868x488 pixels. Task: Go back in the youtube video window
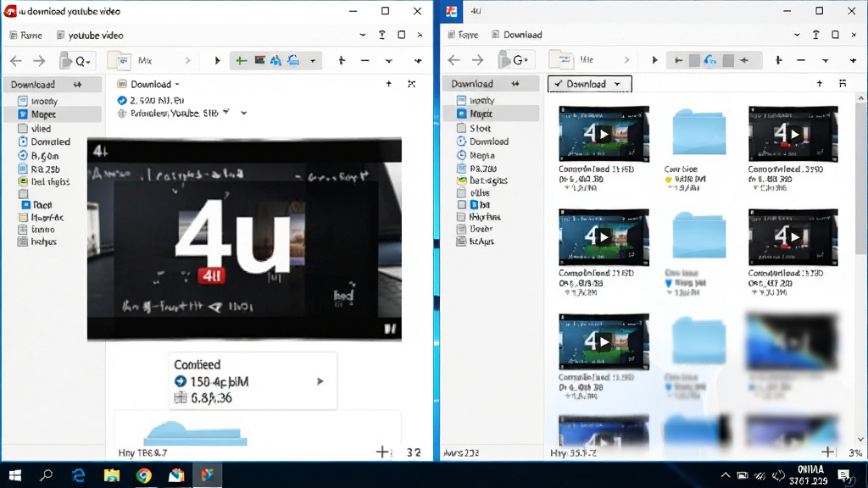16,60
